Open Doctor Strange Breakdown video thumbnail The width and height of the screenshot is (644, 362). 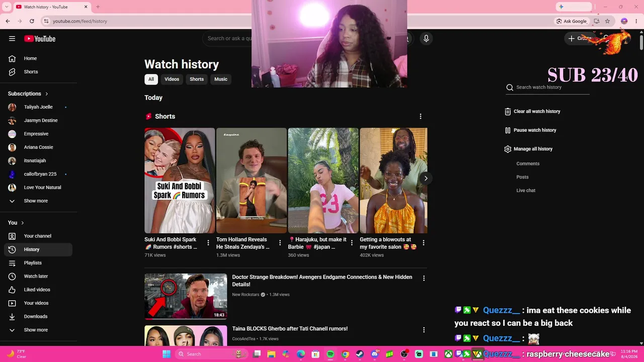coord(186,297)
